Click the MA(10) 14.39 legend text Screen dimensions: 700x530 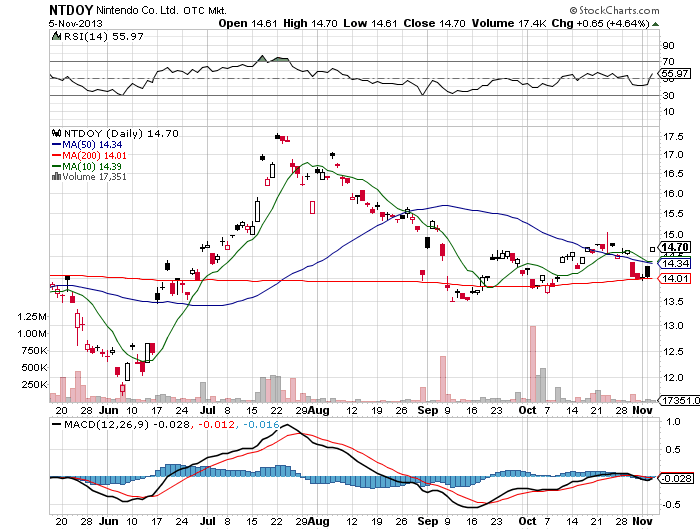(92, 166)
